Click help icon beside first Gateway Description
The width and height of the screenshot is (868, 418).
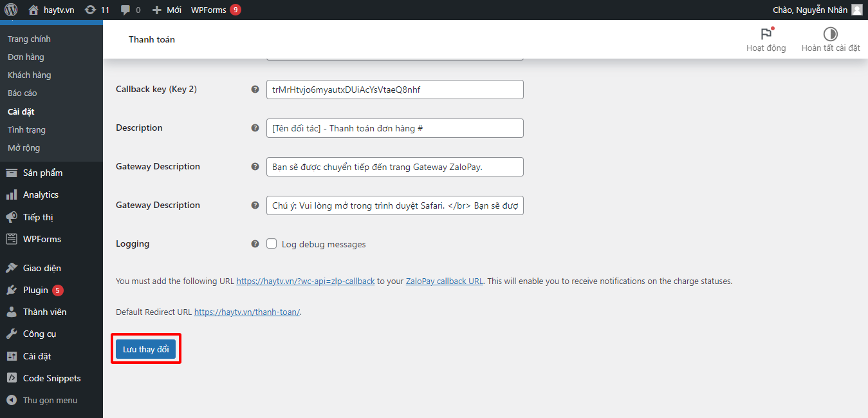coord(255,167)
